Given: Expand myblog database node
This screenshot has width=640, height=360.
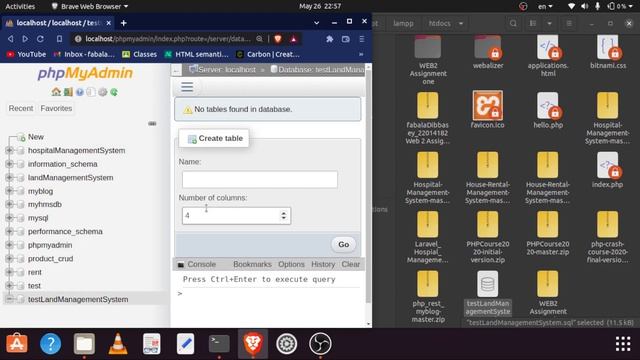Looking at the screenshot, I should [x=9, y=191].
